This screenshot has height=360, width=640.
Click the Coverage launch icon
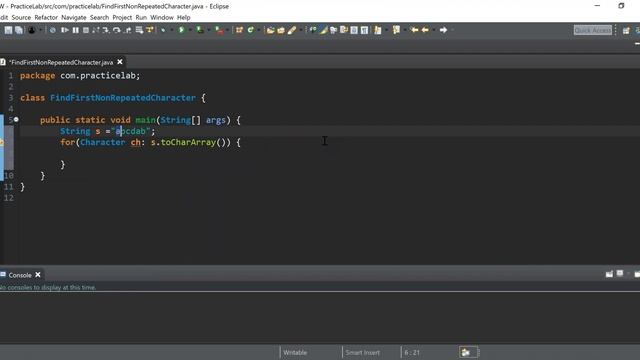200,30
